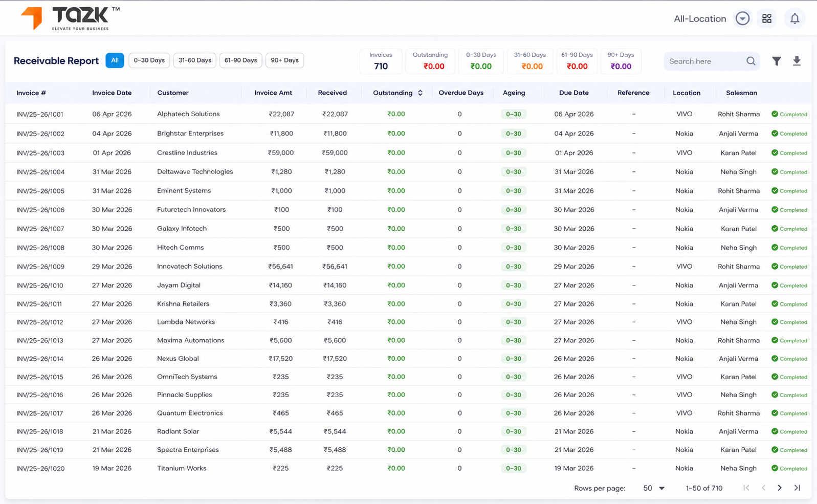The height and width of the screenshot is (504, 817).
Task: Click the Outstanding ₹0.00 summary card
Action: click(430, 61)
